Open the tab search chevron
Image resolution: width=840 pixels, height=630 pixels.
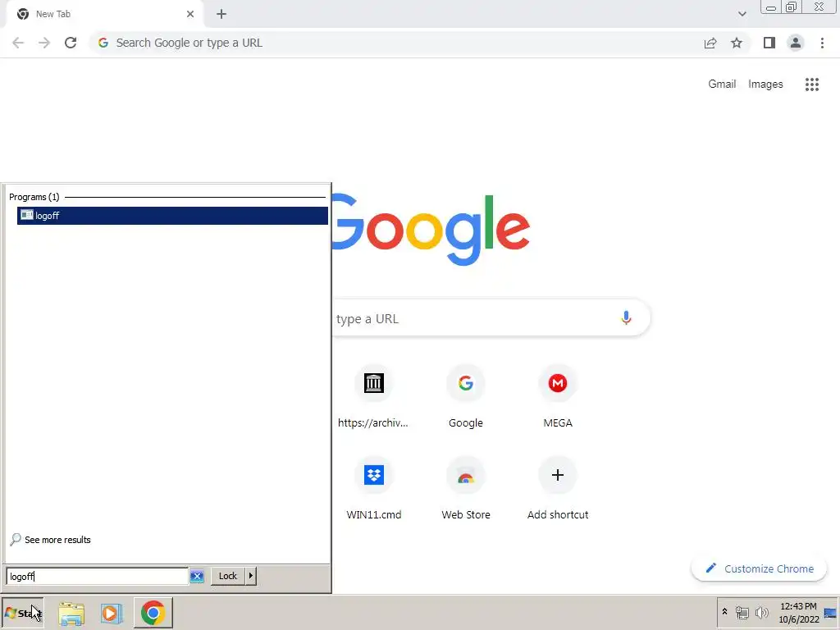click(742, 14)
